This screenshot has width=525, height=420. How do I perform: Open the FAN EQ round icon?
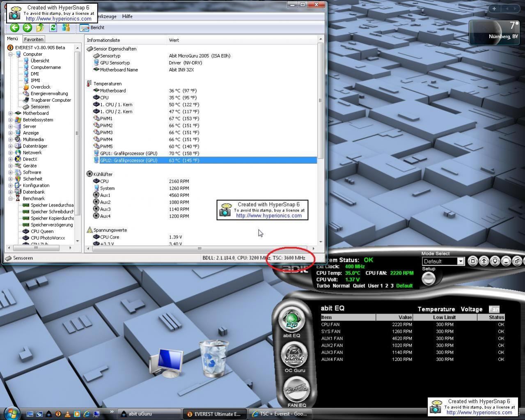[297, 389]
